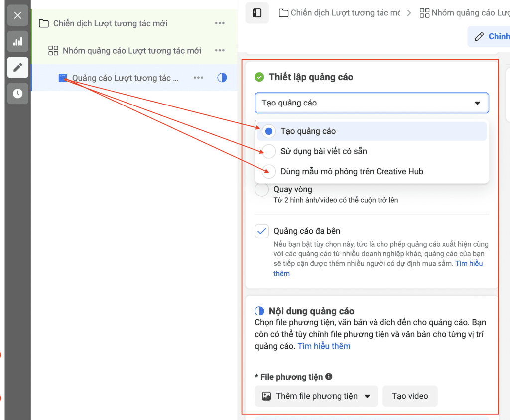
Task: Open three-dot menu for the Quảng cáo row
Action: point(198,78)
